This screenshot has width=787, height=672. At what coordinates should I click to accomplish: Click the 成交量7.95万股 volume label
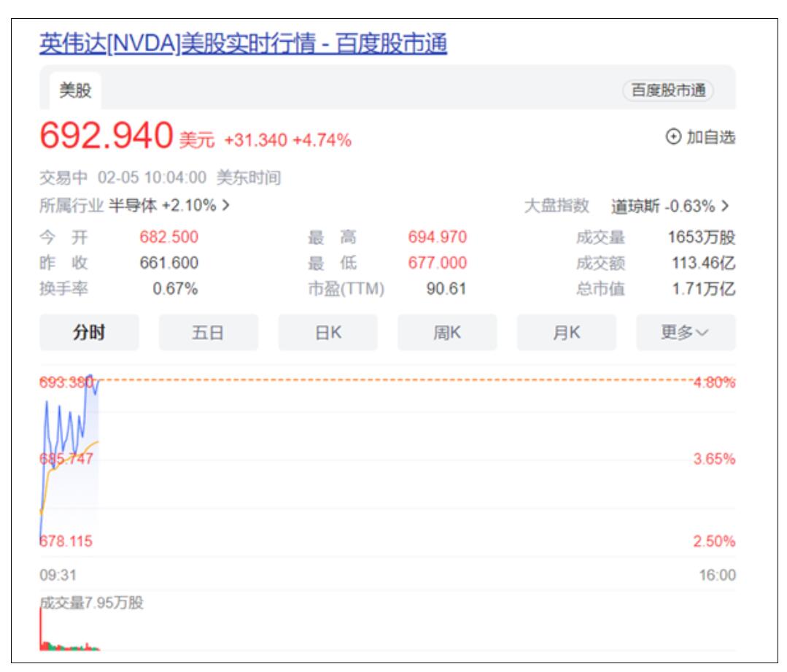click(91, 603)
